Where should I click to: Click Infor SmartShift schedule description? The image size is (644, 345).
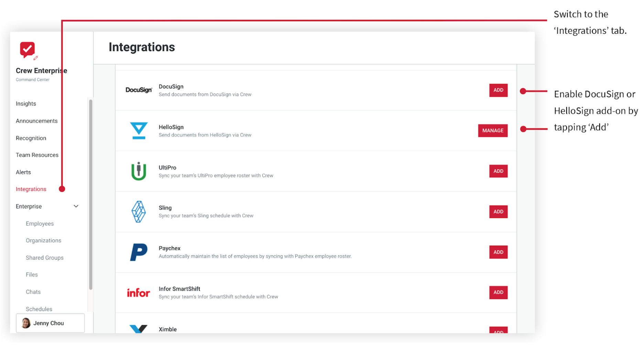pyautogui.click(x=218, y=297)
